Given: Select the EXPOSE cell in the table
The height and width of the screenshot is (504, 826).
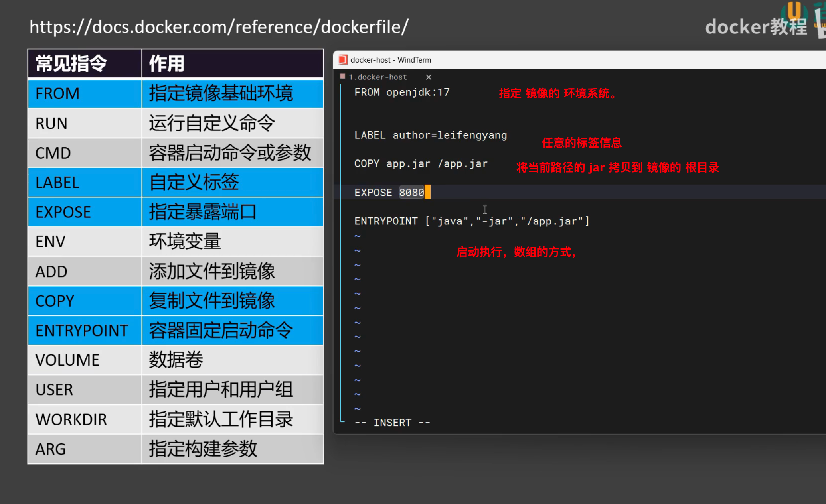Looking at the screenshot, I should pos(85,212).
